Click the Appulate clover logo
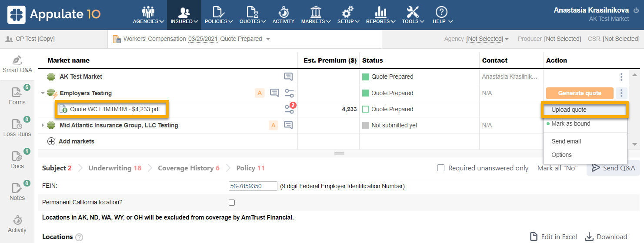The height and width of the screenshot is (243, 644). (17, 15)
